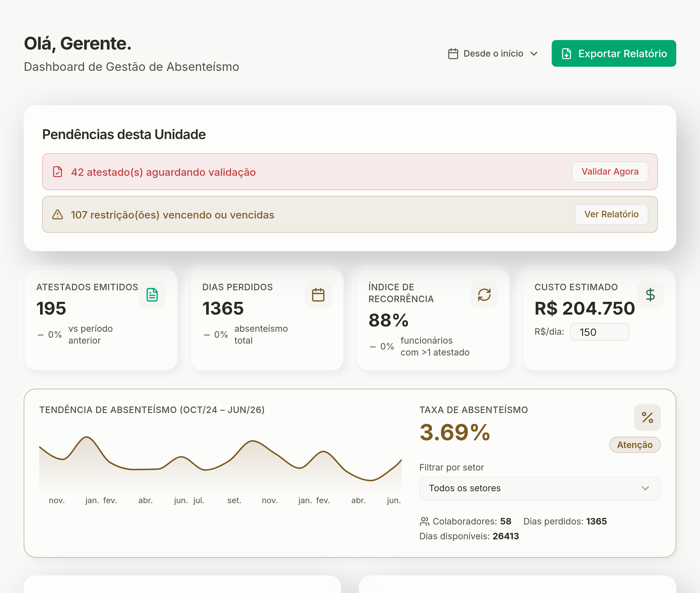This screenshot has width=700, height=593.
Task: Click the calendar icon in the Dias Perdidos card
Action: [318, 295]
